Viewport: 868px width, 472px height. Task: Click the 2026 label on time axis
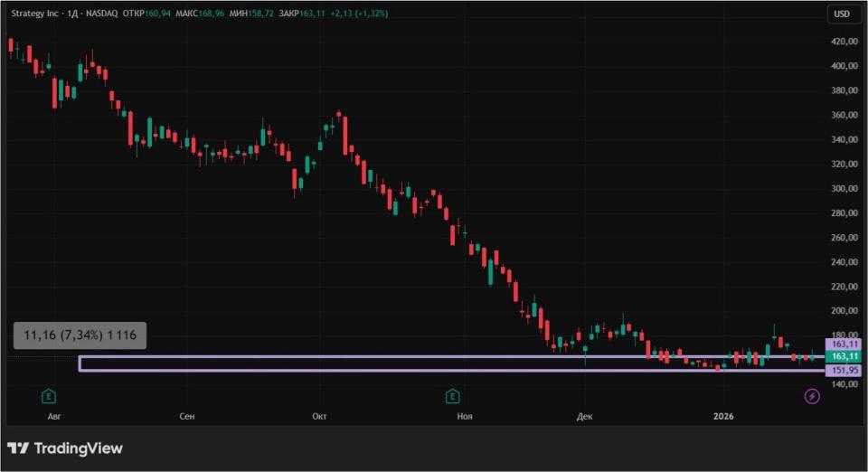[x=723, y=416]
